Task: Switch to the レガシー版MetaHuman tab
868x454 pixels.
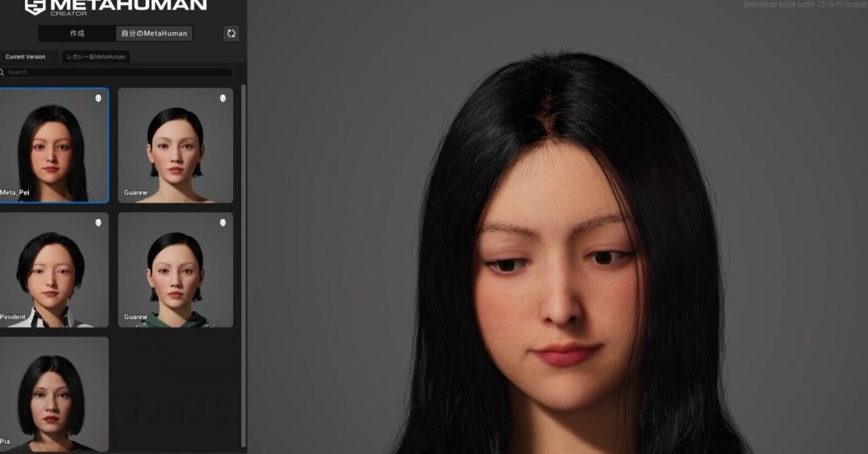Action: (x=97, y=57)
